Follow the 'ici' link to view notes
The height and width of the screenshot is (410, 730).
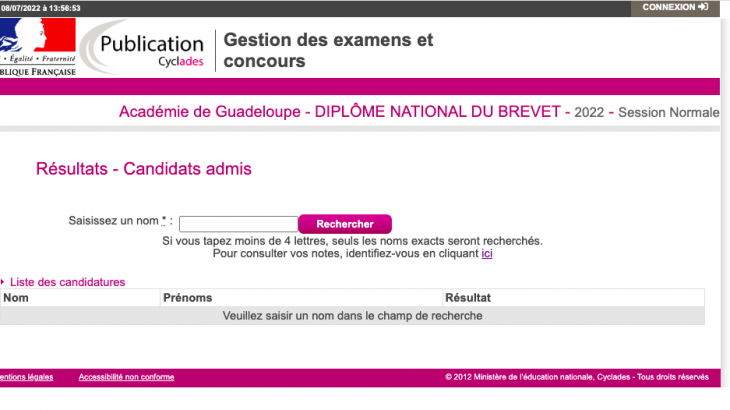[x=487, y=254]
